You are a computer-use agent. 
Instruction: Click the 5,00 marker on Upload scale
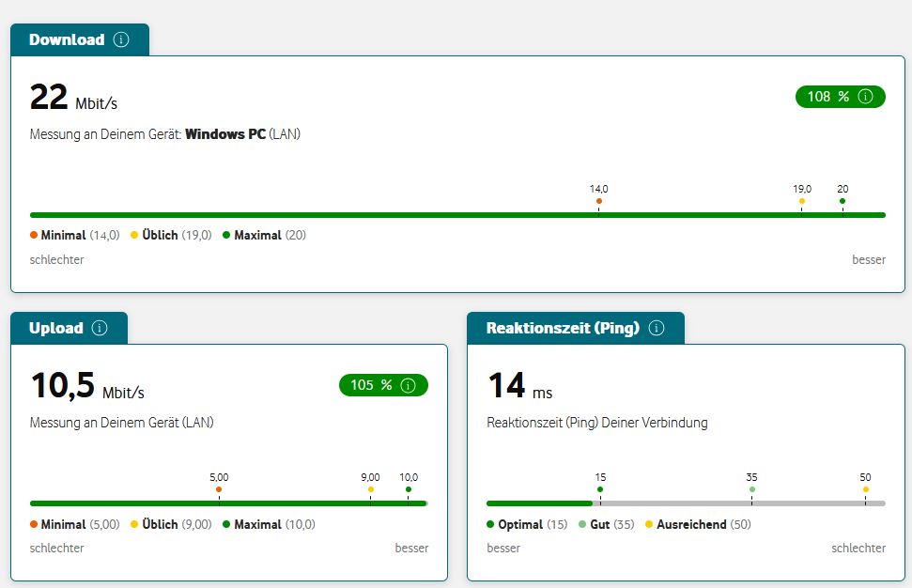219,488
